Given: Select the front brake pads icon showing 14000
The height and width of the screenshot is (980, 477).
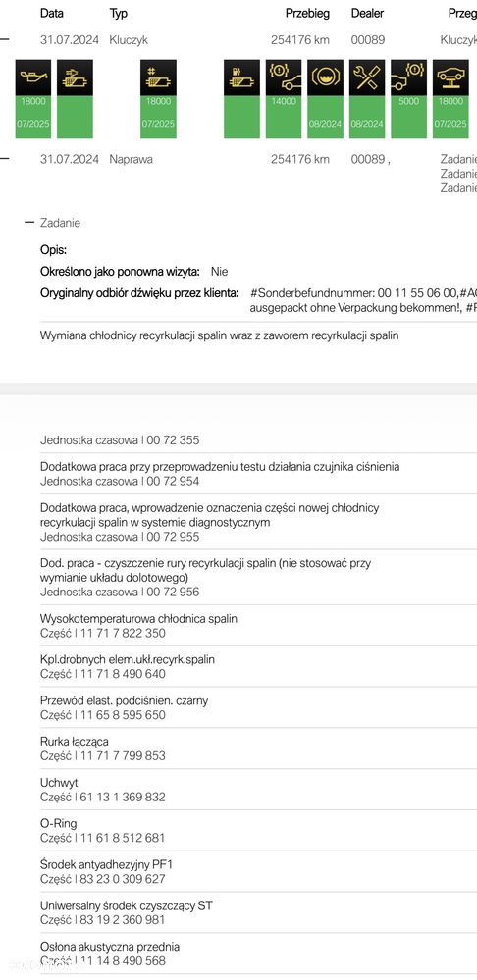Looking at the screenshot, I should pyautogui.click(x=284, y=77).
